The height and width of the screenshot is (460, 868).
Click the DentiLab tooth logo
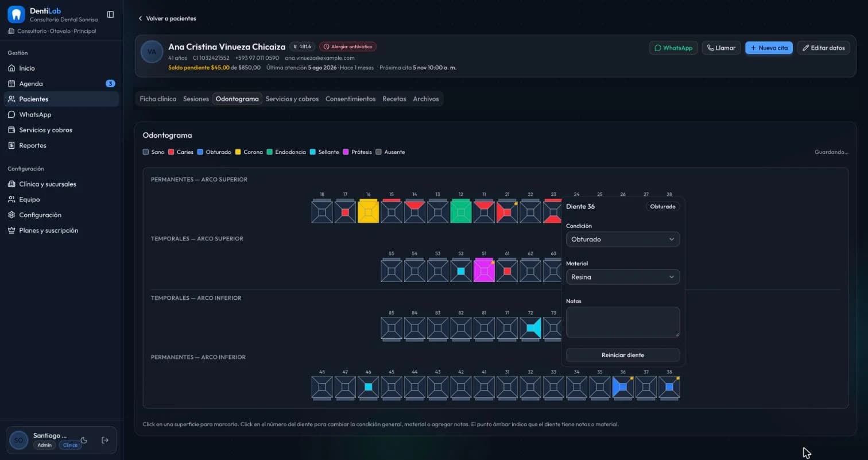(x=16, y=14)
